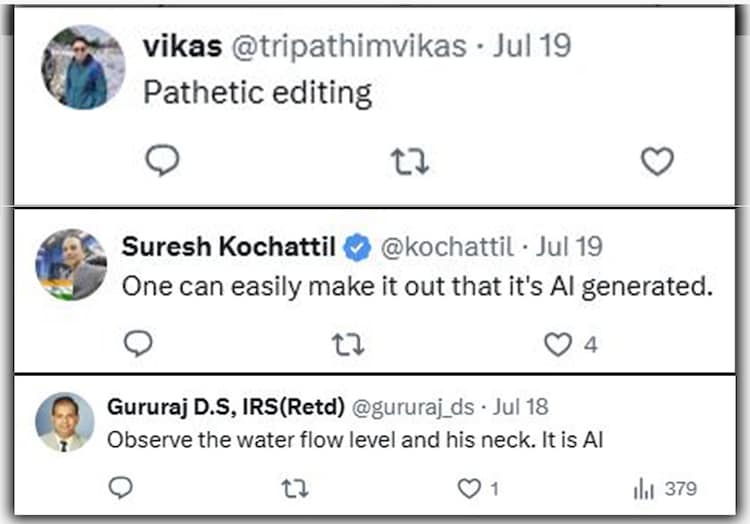The width and height of the screenshot is (750, 524).
Task: Click the Gururaj D.S, IRS(Retd) display name
Action: click(225, 408)
